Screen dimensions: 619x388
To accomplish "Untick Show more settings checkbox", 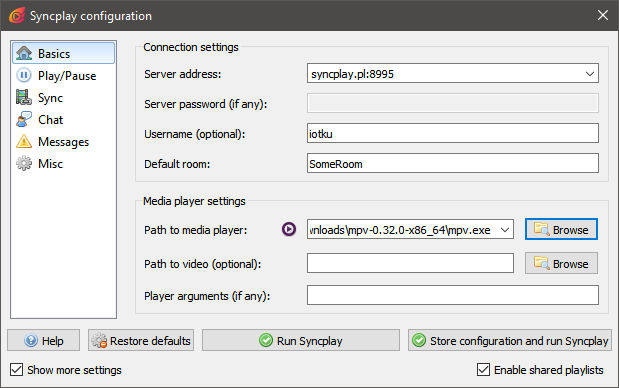I will pyautogui.click(x=17, y=370).
